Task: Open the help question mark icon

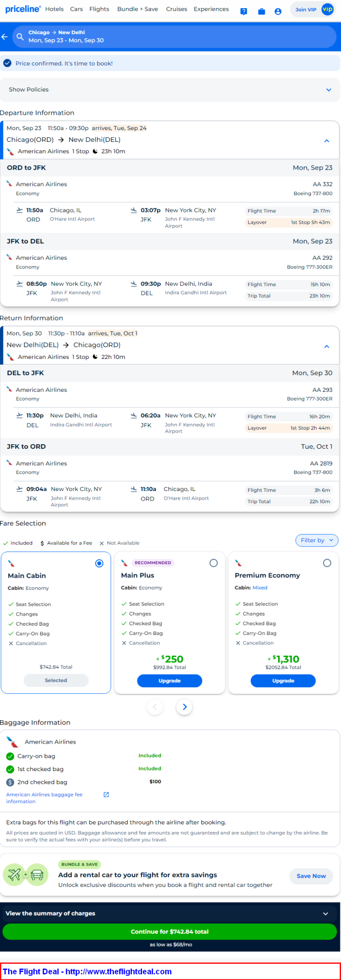Action: pyautogui.click(x=244, y=11)
